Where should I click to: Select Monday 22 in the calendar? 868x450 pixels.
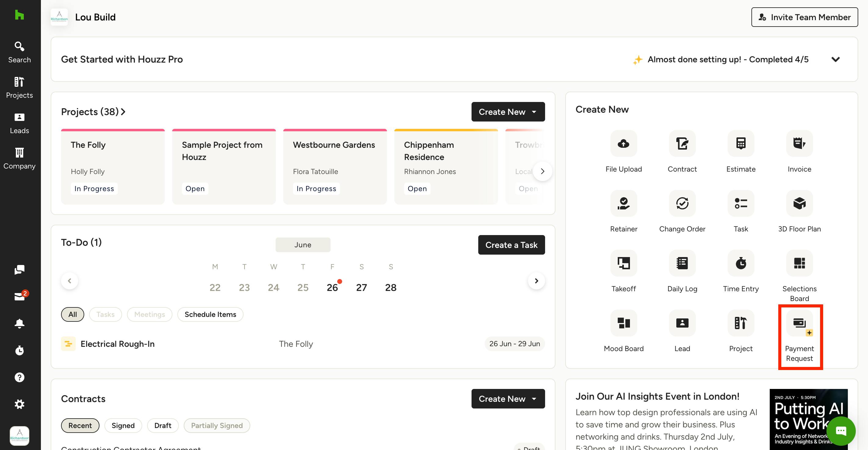click(215, 288)
